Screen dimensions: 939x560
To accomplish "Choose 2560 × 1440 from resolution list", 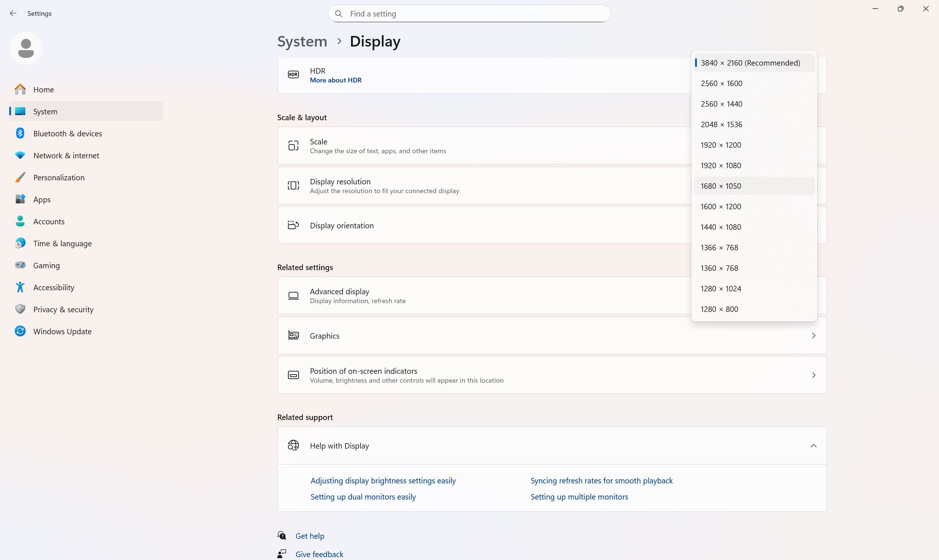I will pyautogui.click(x=721, y=104).
